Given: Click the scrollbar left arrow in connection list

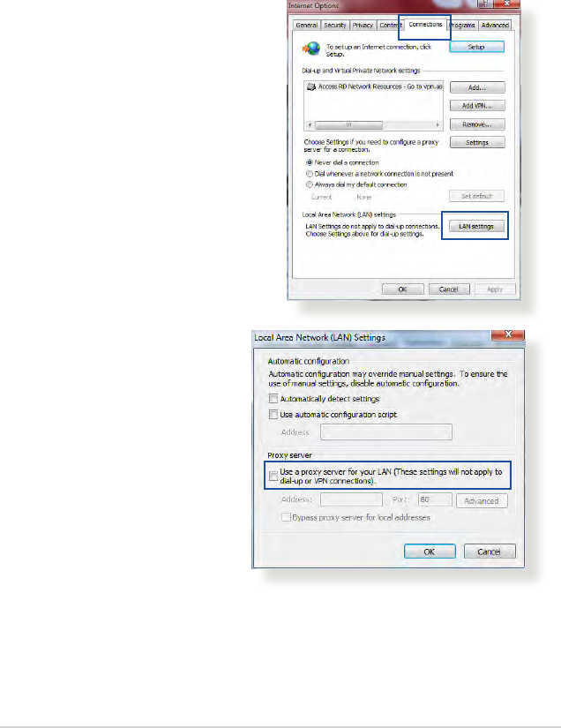Looking at the screenshot, I should click(310, 125).
